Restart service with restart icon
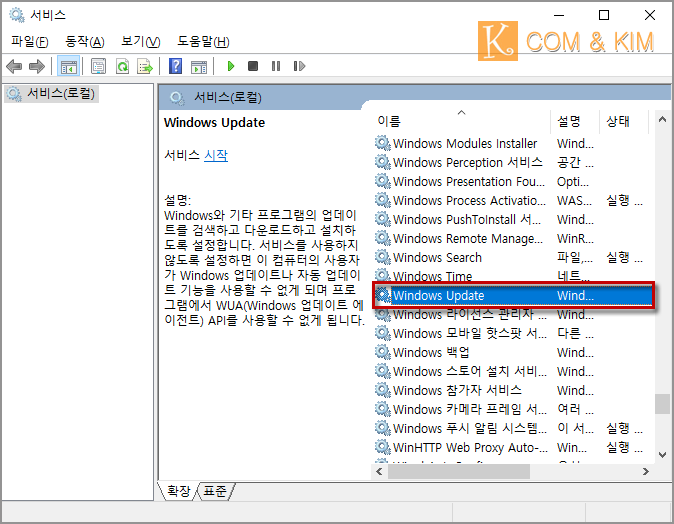This screenshot has width=674, height=524. pos(299,66)
